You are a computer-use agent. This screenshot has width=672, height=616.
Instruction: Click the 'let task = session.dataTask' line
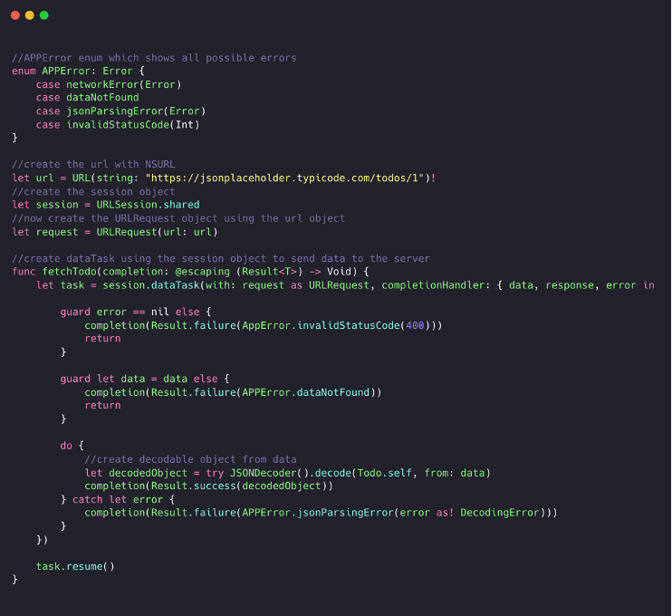pyautogui.click(x=345, y=285)
